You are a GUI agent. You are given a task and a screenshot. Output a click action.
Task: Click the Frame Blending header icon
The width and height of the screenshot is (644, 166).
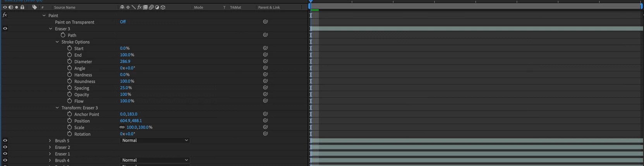[145, 7]
